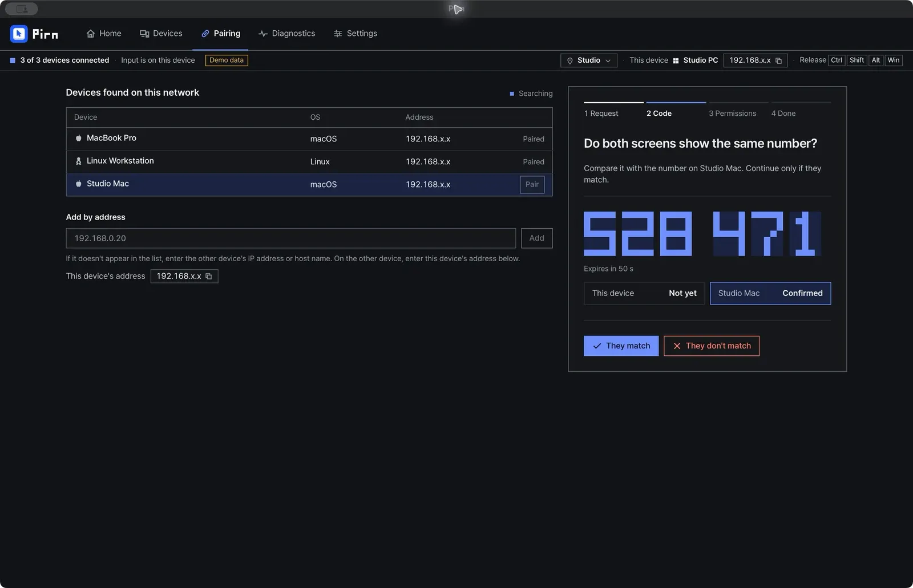
Task: Click the Pair button for Studio Mac
Action: [x=532, y=185]
